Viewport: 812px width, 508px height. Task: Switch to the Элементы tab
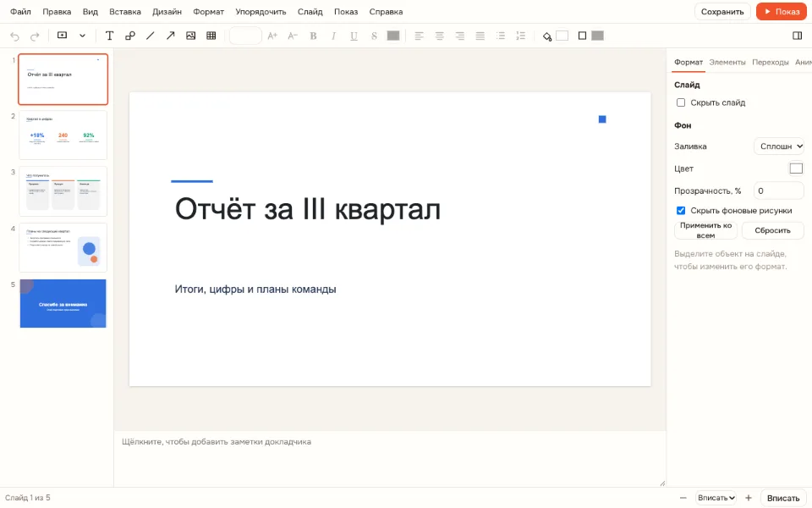[x=727, y=62]
